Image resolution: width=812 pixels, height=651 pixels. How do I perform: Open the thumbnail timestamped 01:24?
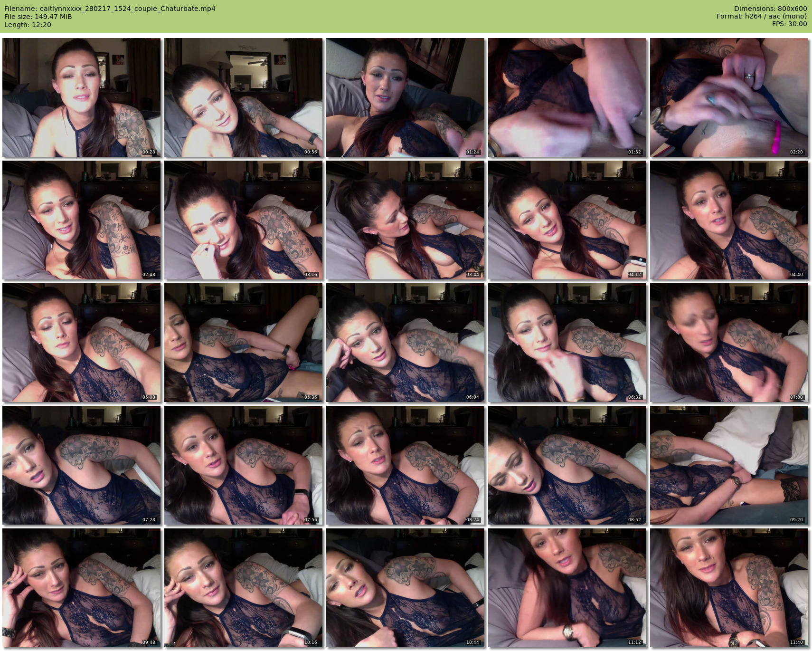point(405,97)
